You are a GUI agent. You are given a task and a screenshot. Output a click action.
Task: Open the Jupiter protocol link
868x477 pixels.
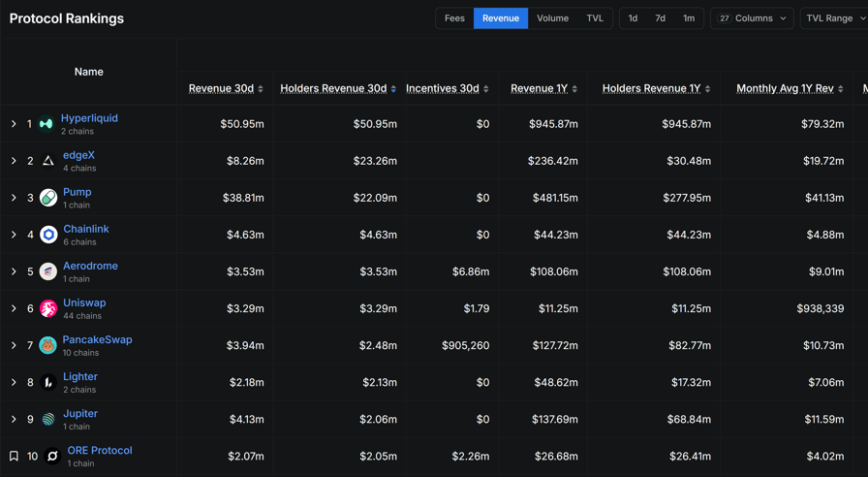(80, 414)
